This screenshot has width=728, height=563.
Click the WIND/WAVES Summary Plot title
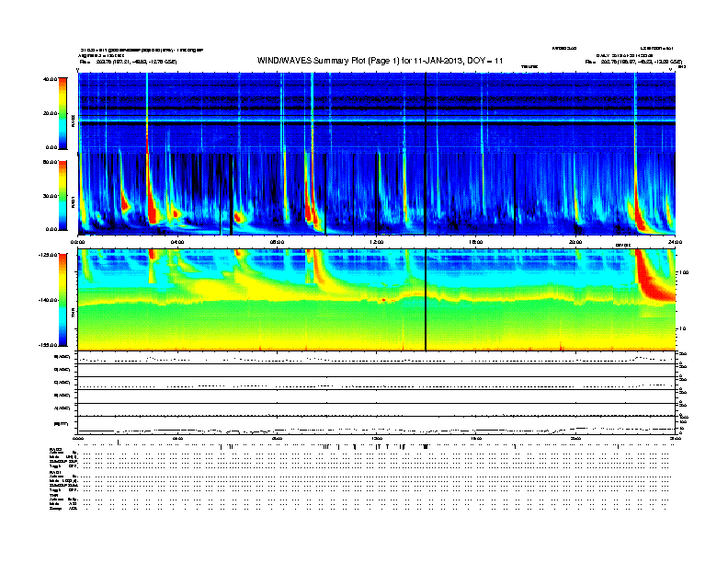pos(380,61)
